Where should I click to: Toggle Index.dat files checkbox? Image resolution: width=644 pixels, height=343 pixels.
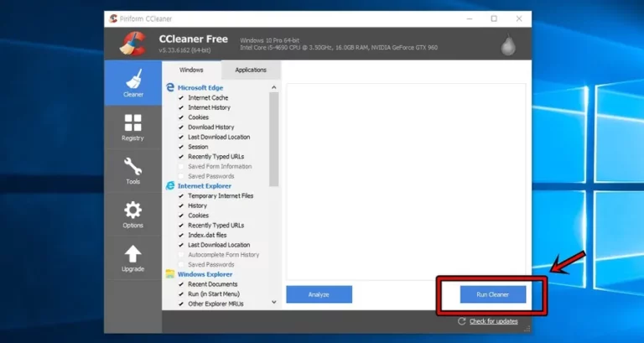point(181,236)
